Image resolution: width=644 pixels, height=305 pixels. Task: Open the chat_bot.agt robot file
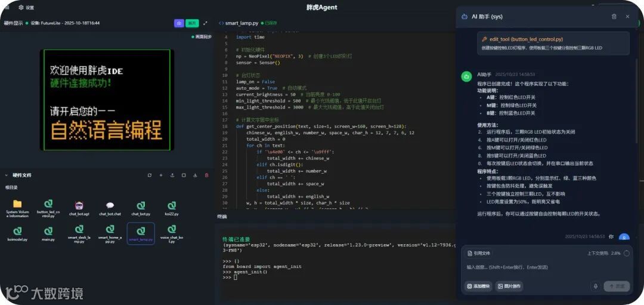(x=79, y=208)
